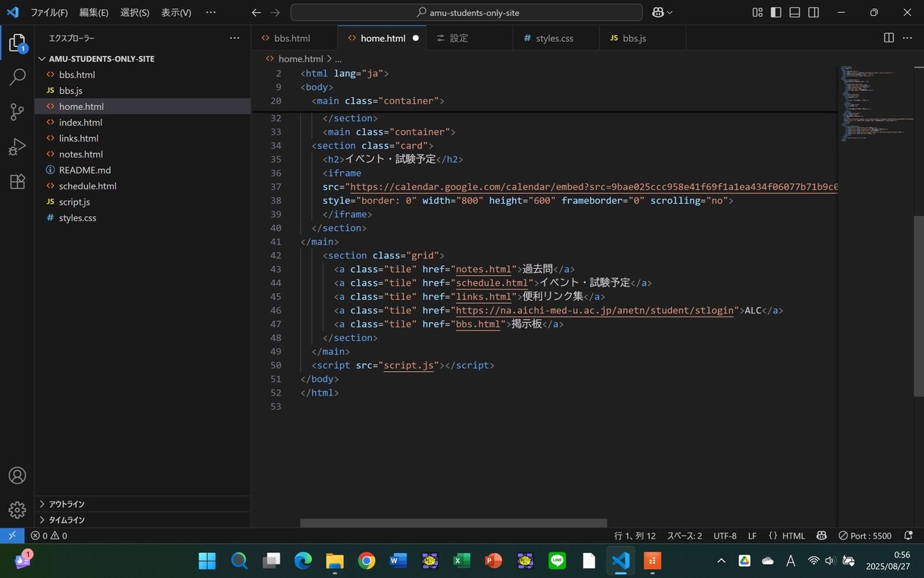Open the Run and Debug view
The height and width of the screenshot is (578, 924).
click(x=17, y=147)
